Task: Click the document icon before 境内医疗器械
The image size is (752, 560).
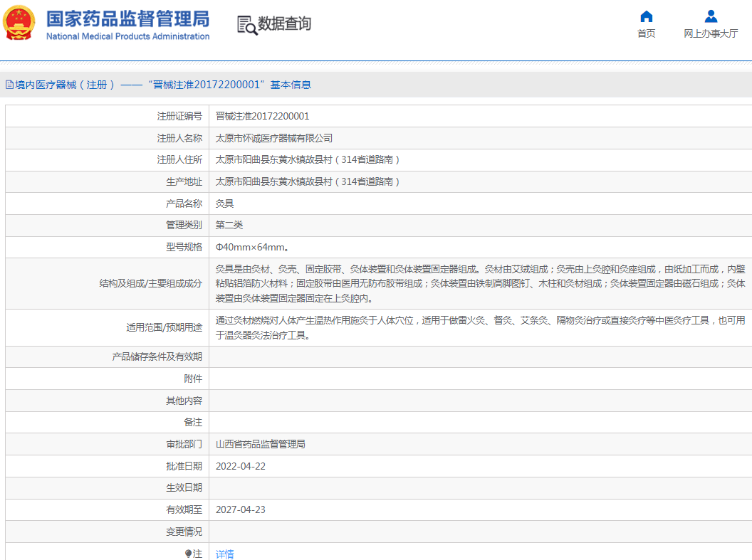Action: coord(9,85)
